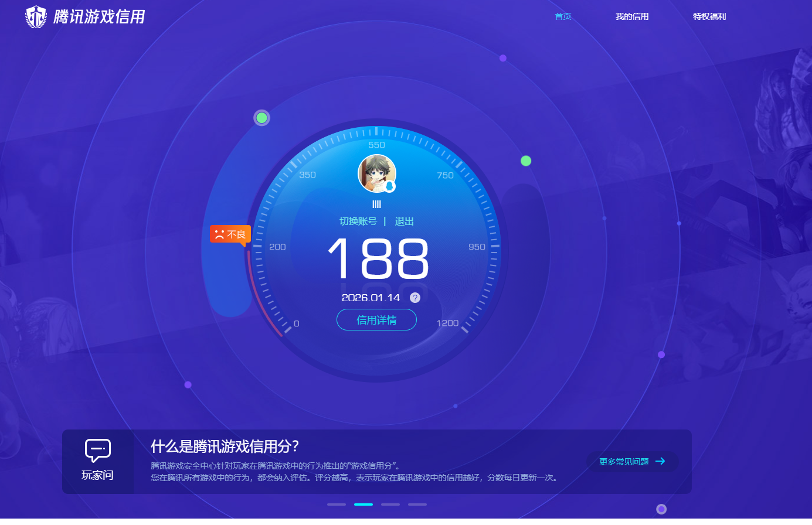Click the 188 credit score number
The width and height of the screenshot is (812, 525).
tap(378, 259)
